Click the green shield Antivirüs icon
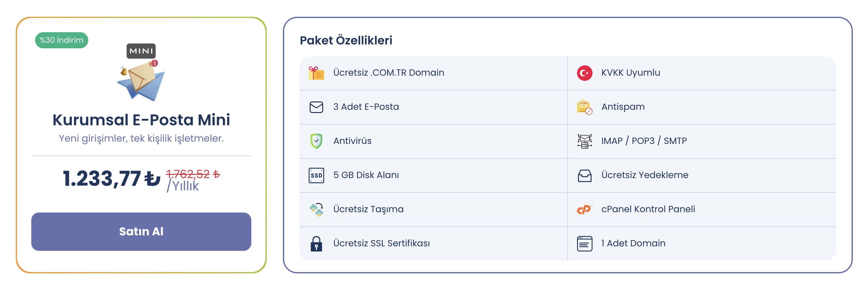 (x=316, y=141)
